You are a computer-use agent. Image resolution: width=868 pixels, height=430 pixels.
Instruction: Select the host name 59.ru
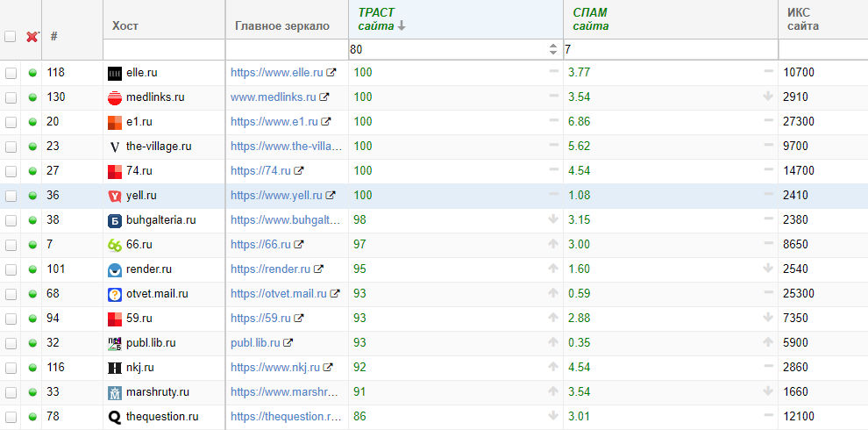[139, 318]
